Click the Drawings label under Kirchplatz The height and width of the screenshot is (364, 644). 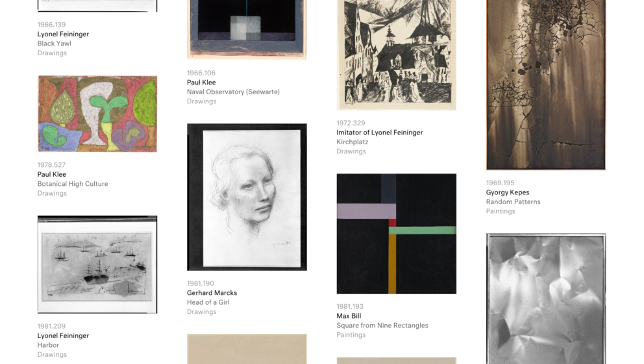351,151
